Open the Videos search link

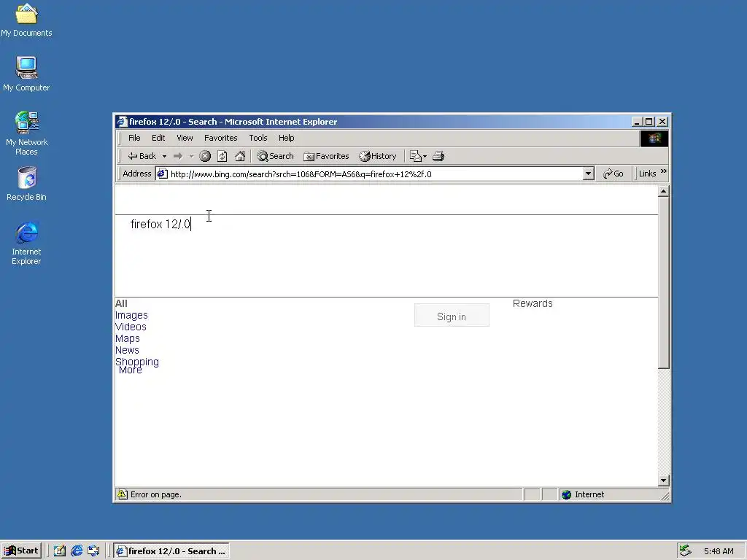[x=131, y=327]
